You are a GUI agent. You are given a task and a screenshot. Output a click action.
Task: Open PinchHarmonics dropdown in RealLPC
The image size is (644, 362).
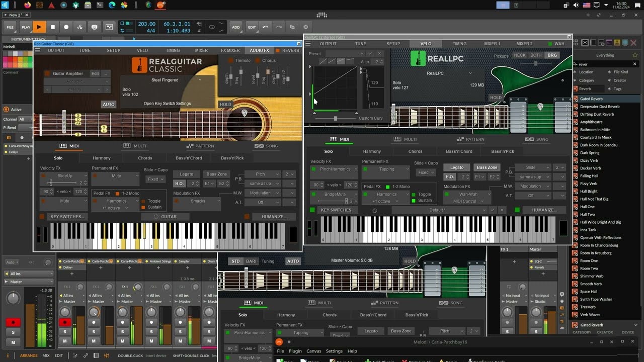coord(335,169)
